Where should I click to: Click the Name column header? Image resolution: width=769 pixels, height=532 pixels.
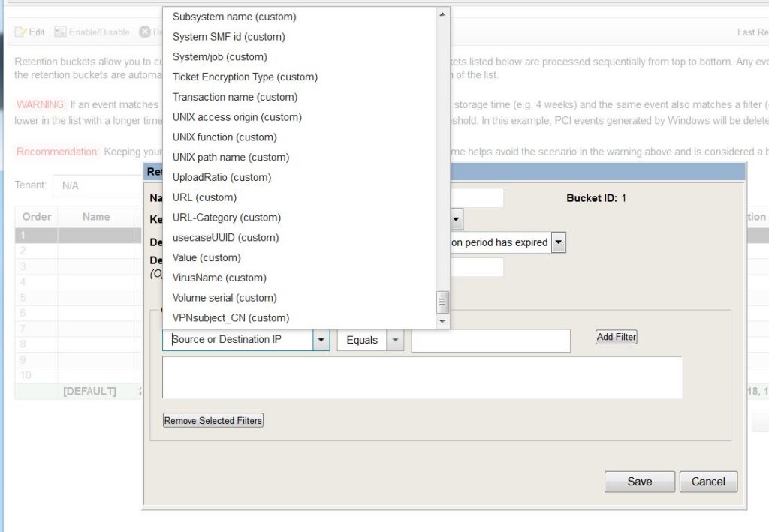96,217
